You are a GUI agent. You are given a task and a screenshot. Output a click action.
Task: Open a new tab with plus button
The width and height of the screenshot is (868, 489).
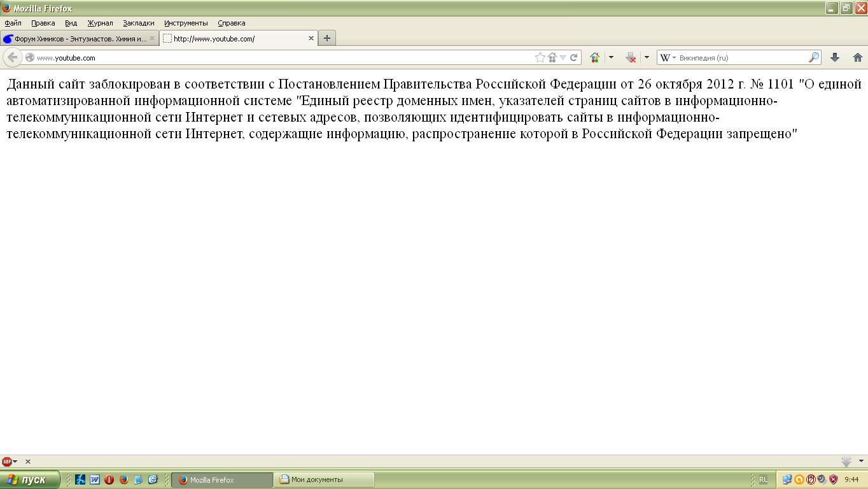326,38
